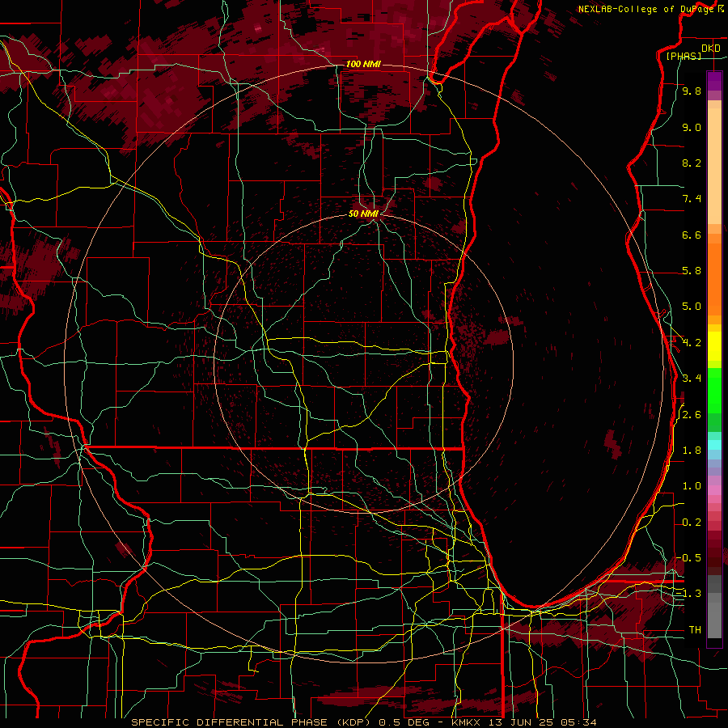Click the 50 NMI range ring label
Screen dimensions: 728x728
click(363, 214)
